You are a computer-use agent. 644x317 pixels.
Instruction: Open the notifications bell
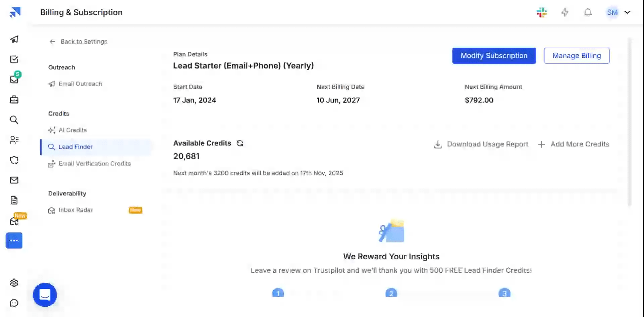pos(588,12)
